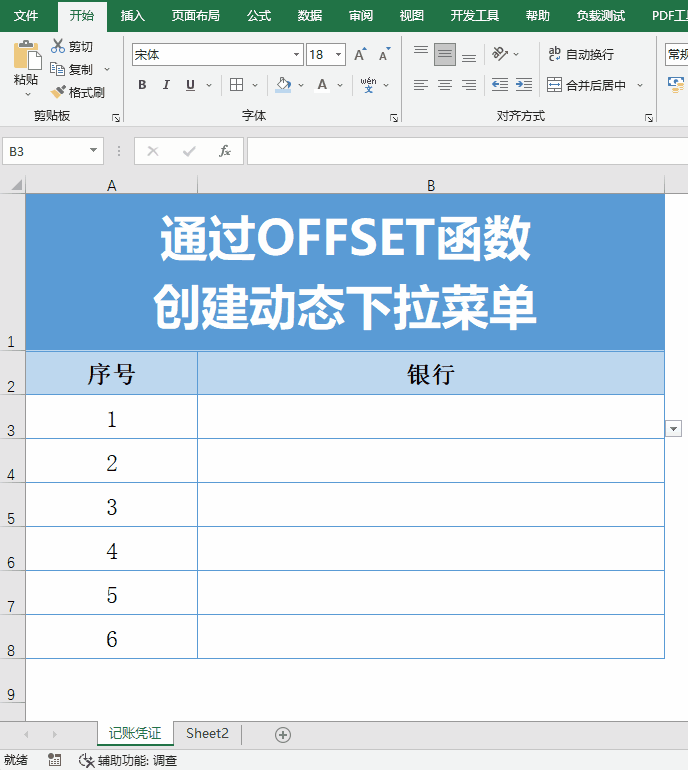This screenshot has height=770, width=688.
Task: Apply fill color bucket
Action: [x=283, y=85]
